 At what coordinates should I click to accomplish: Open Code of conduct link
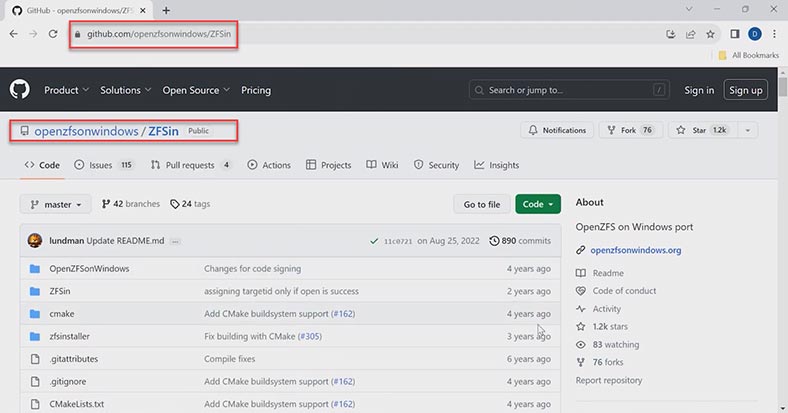(624, 291)
